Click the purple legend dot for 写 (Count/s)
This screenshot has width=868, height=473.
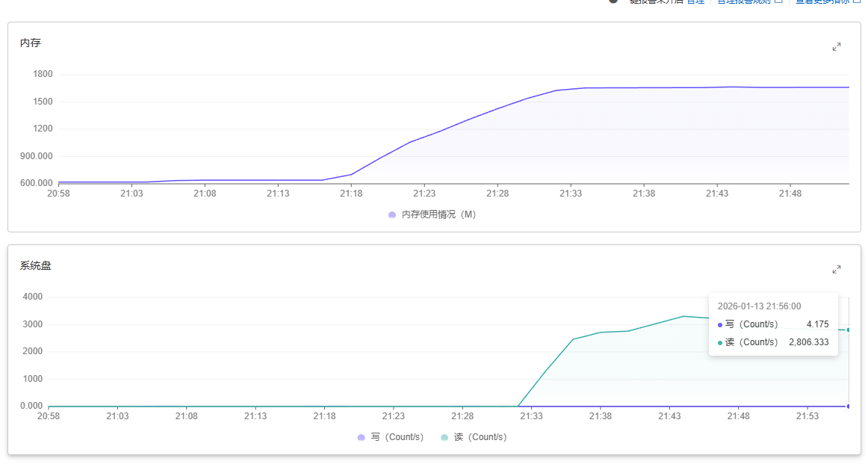[361, 437]
